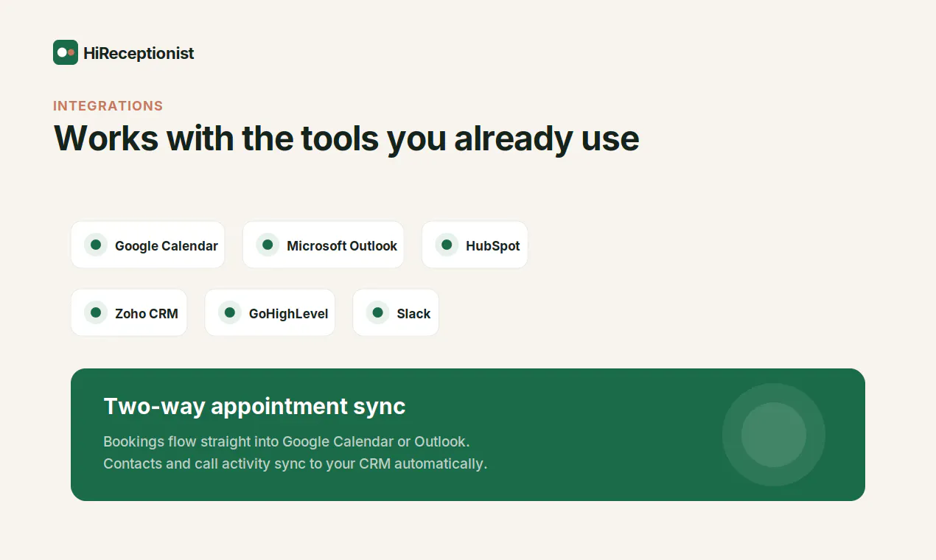936x560 pixels.
Task: Click the HiReceptionist green logo icon
Action: click(x=66, y=52)
